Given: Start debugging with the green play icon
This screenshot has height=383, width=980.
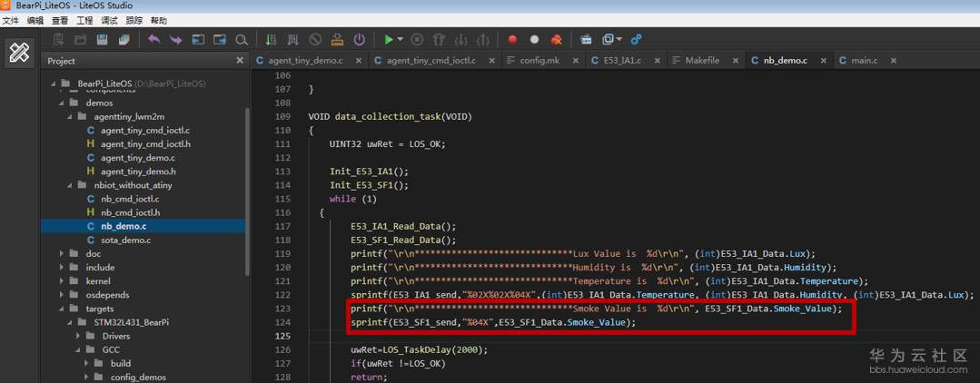Looking at the screenshot, I should click(x=389, y=39).
